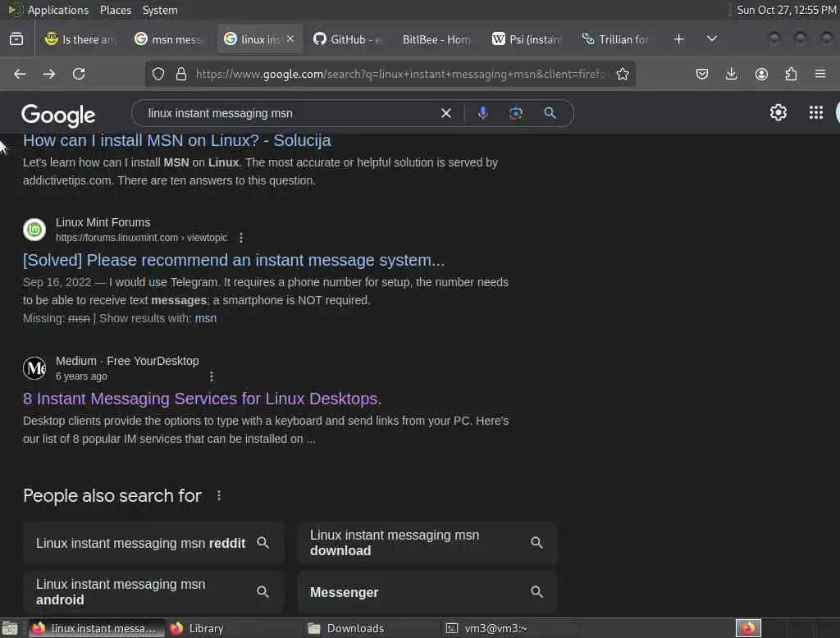Screen dimensions: 840x638
Task: Switch to the Psi Wikipedia tab
Action: pos(527,39)
